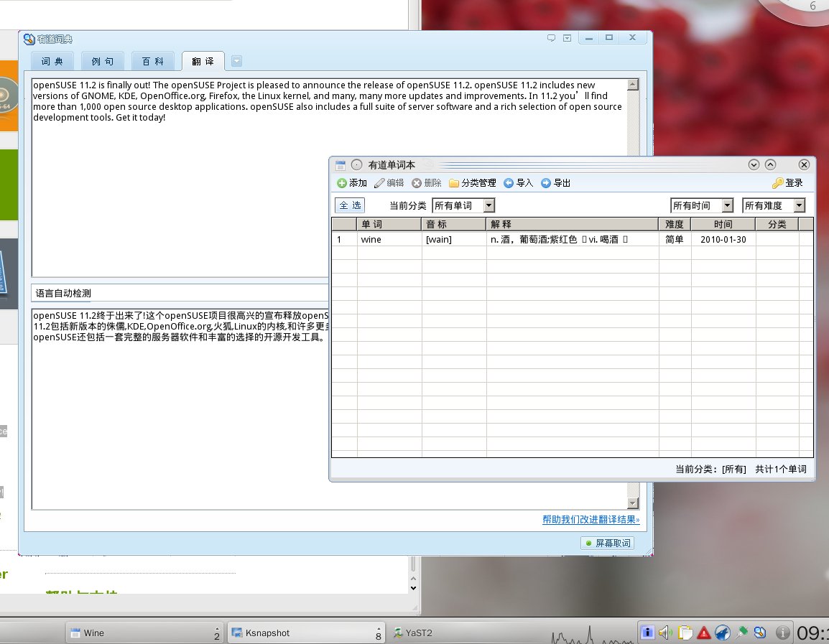Click the translation output scrollbar down arrow
The image size is (829, 644).
[x=633, y=503]
